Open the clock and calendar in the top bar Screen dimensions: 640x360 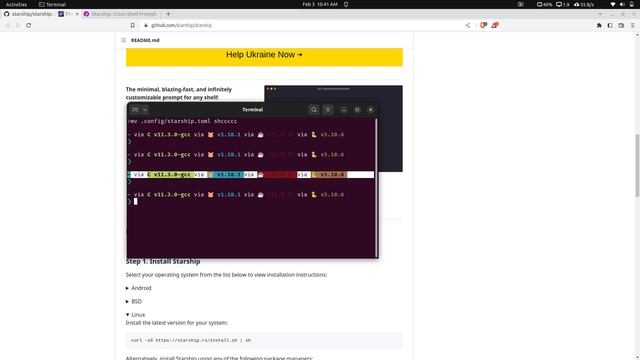320,4
